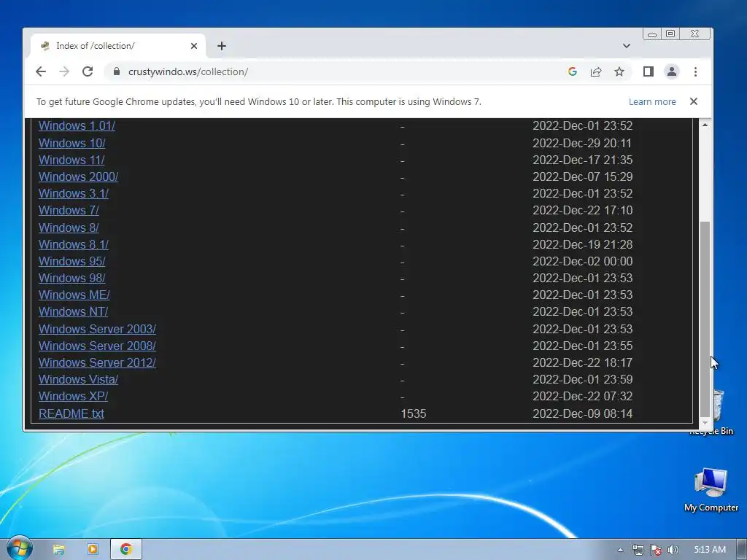Open Windows Explorer from taskbar
This screenshot has width=747, height=560.
58,550
